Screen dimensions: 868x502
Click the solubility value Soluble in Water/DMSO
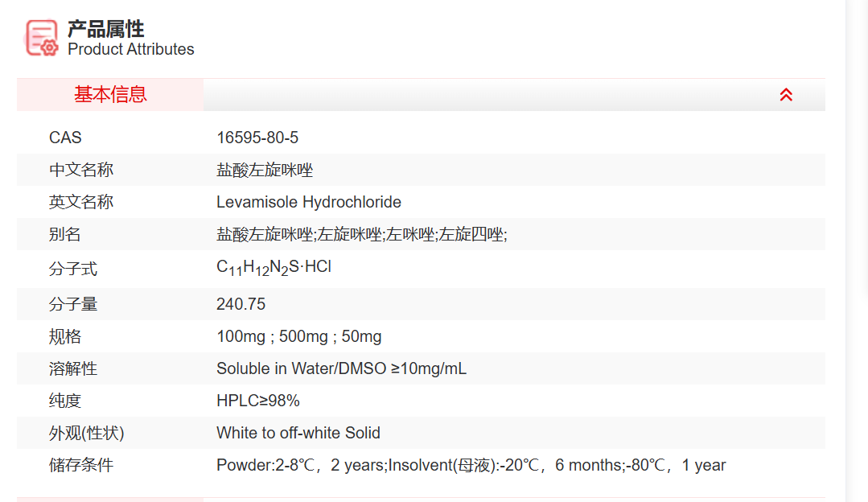click(x=341, y=368)
